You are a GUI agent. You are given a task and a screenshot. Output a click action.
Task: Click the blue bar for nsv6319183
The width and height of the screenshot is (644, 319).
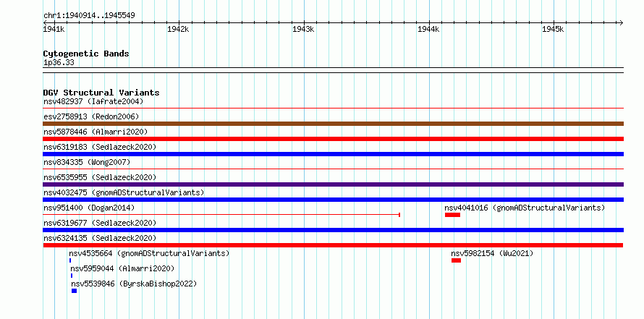click(x=333, y=154)
